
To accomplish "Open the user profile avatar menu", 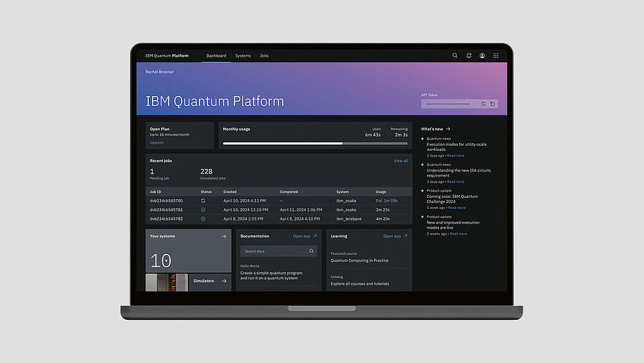I will (x=482, y=56).
